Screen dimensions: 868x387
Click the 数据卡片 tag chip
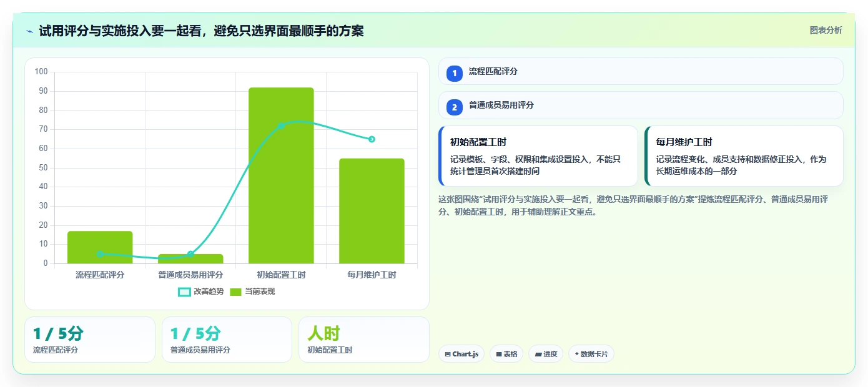tap(591, 354)
